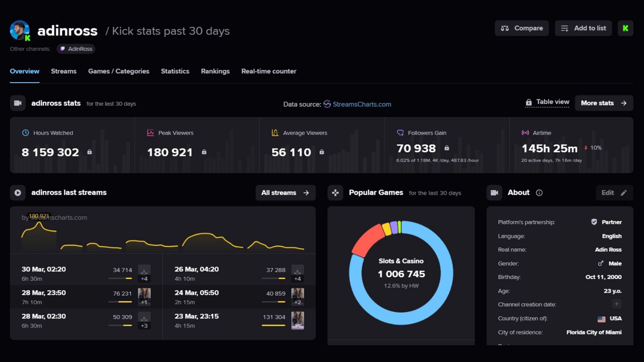Click lock icon beside 70 938

[447, 148]
